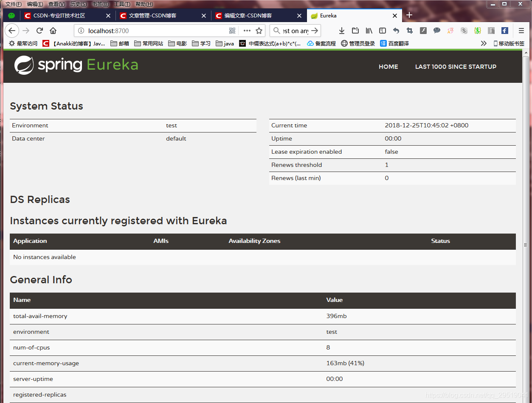Click the localhost:8700 address bar
The width and height of the screenshot is (532, 403).
[x=156, y=31]
